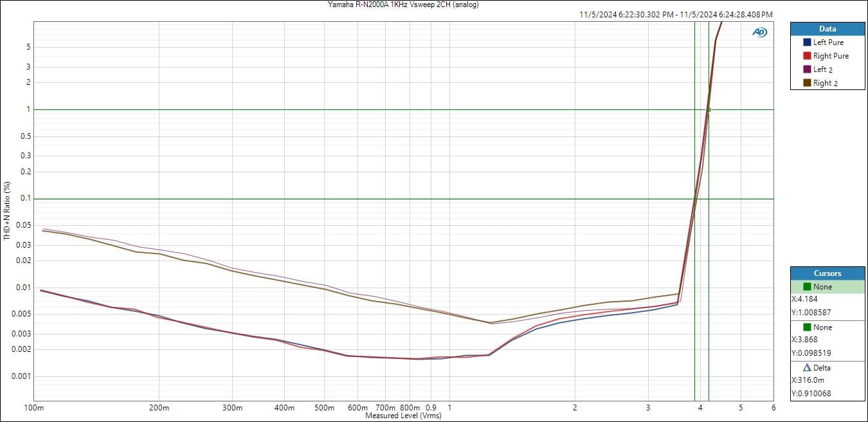Viewport: 868px width, 422px height.
Task: Click the Right Pure red color swatch
Action: click(807, 56)
